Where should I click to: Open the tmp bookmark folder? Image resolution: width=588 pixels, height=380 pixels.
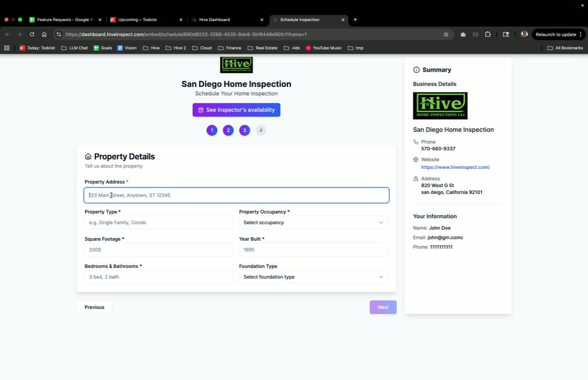point(356,48)
